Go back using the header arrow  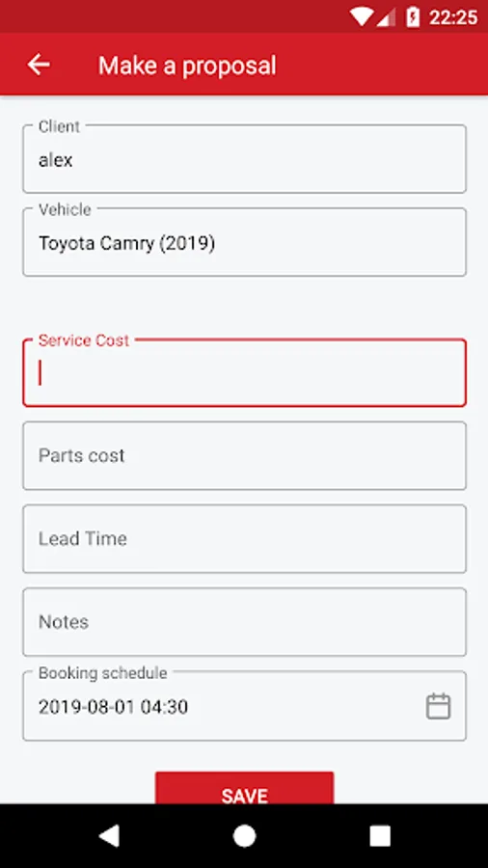[x=39, y=65]
